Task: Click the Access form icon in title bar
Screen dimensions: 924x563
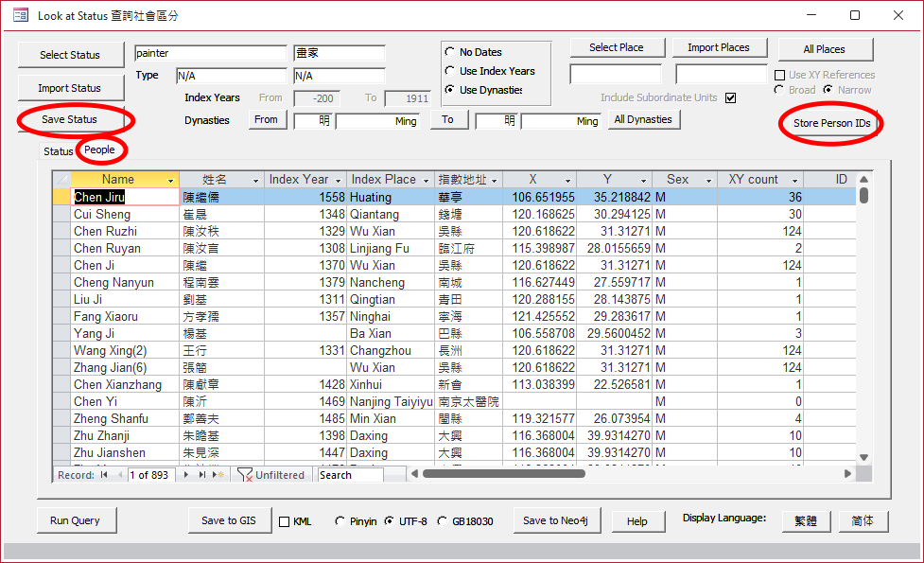Action: pyautogui.click(x=20, y=15)
